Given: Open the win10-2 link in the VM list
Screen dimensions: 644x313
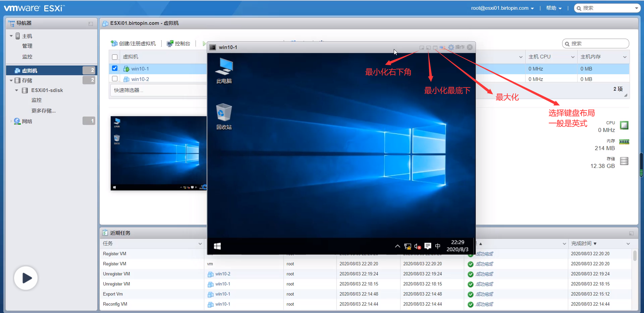Looking at the screenshot, I should (x=140, y=79).
